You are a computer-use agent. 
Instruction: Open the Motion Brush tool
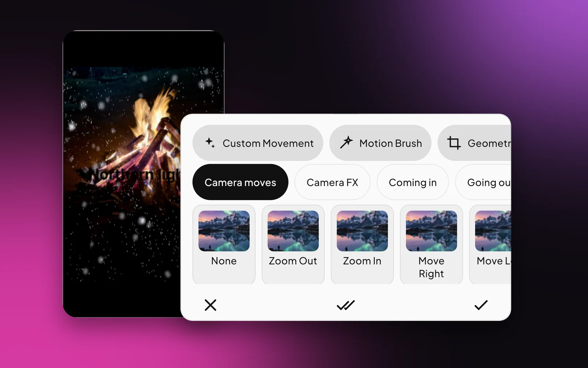tap(380, 143)
